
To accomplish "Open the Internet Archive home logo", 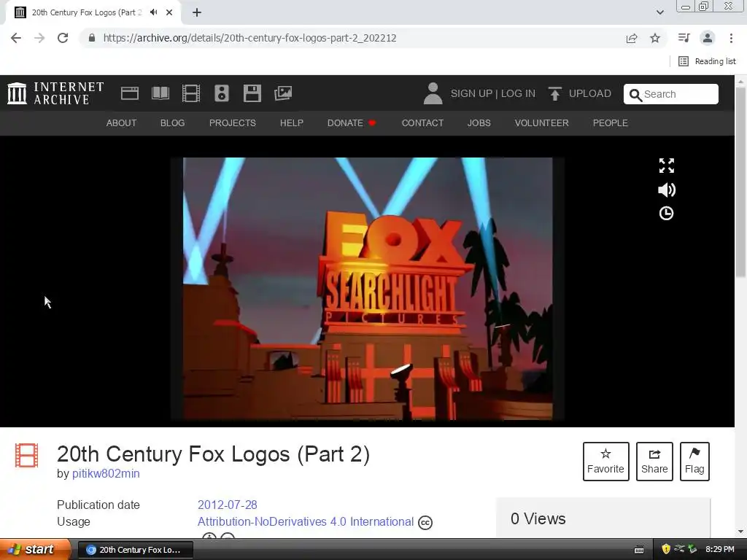I will [55, 93].
